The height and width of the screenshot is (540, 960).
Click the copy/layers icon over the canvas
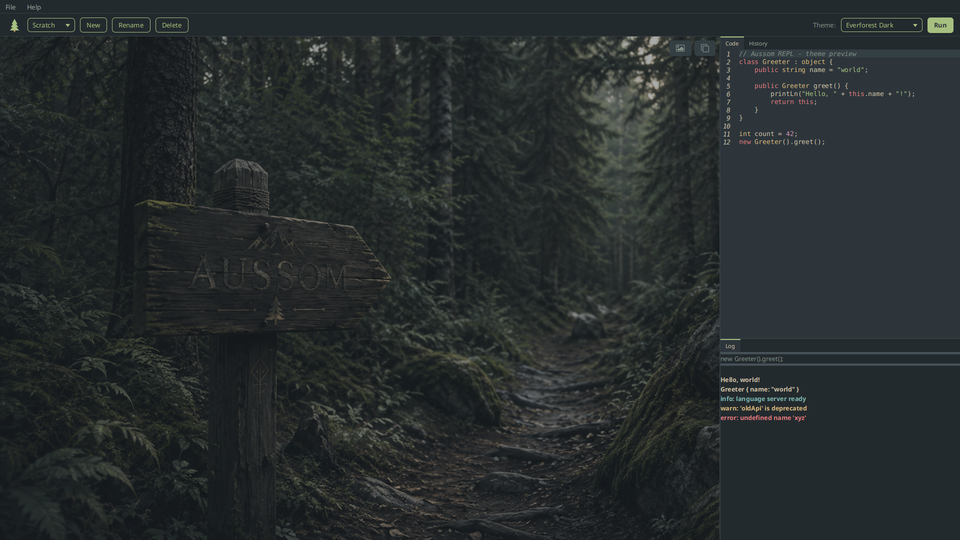click(705, 48)
